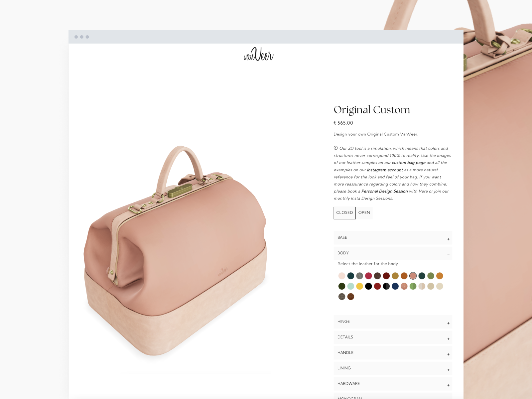Open the custom bag page link

pyautogui.click(x=409, y=163)
